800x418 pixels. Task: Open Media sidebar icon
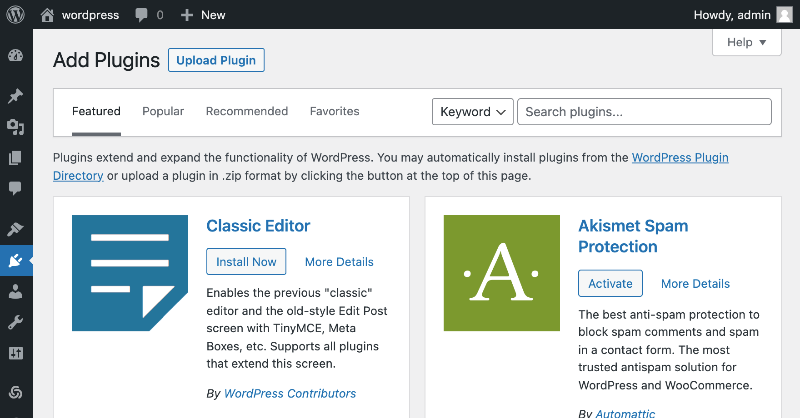[16, 127]
